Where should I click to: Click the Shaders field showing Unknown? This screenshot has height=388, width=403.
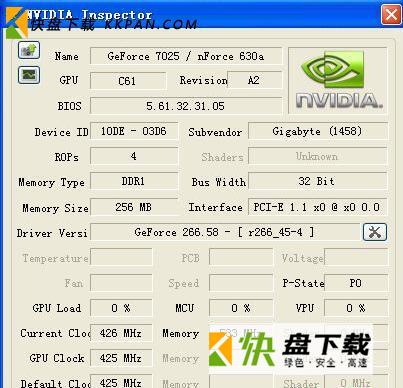tap(318, 156)
